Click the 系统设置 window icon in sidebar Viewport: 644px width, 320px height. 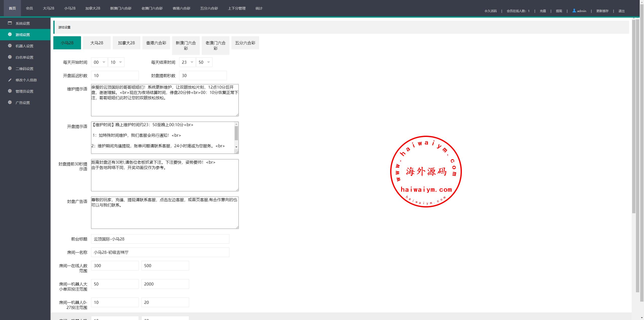(10, 23)
